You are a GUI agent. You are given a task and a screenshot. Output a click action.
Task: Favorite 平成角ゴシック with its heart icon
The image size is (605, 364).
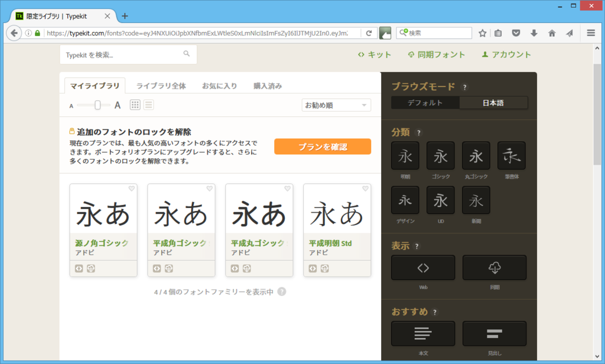pyautogui.click(x=210, y=188)
